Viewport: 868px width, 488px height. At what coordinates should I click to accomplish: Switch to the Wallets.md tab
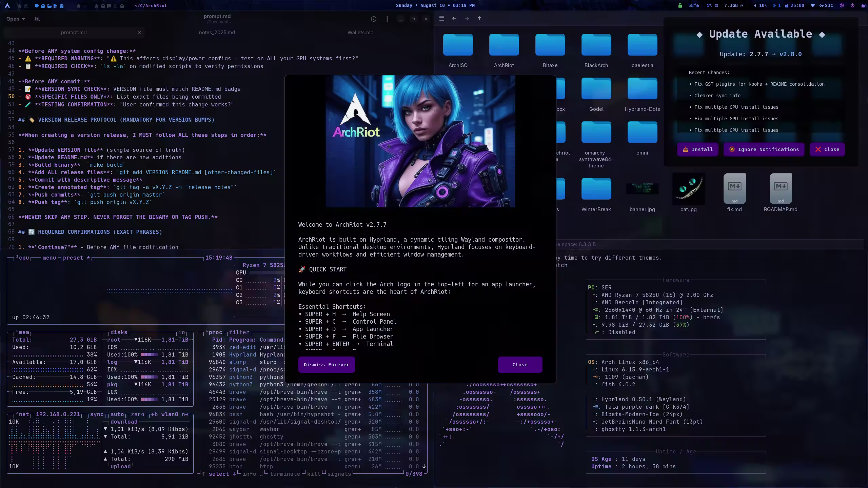pos(360,33)
